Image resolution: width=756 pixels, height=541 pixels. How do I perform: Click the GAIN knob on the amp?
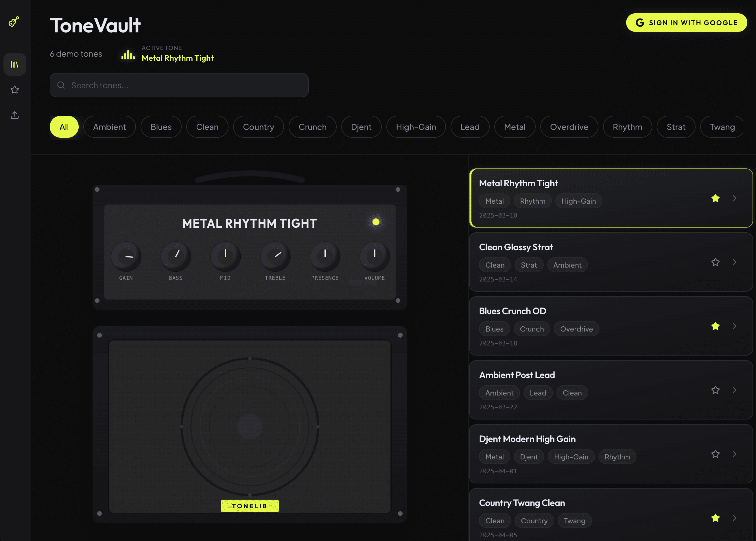tap(126, 257)
